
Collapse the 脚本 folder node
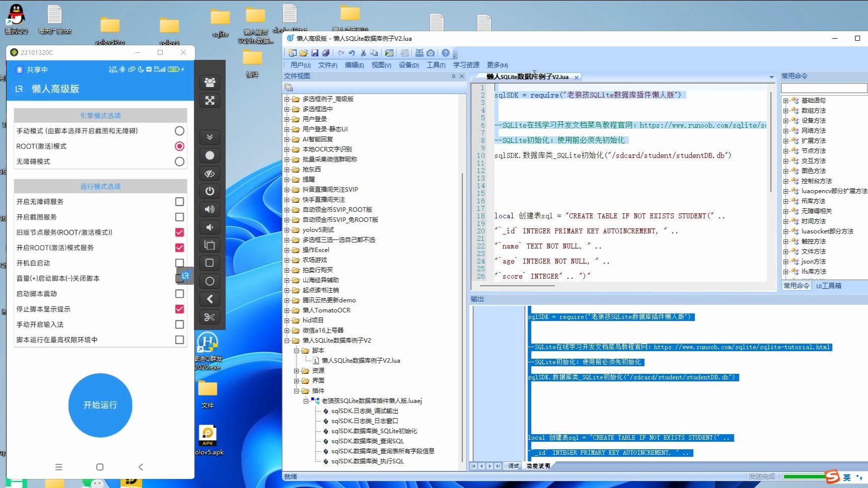click(x=297, y=351)
